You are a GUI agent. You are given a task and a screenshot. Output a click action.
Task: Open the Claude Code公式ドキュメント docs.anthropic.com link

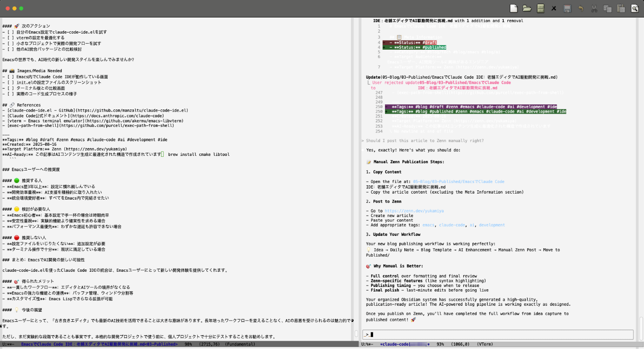pos(86,116)
